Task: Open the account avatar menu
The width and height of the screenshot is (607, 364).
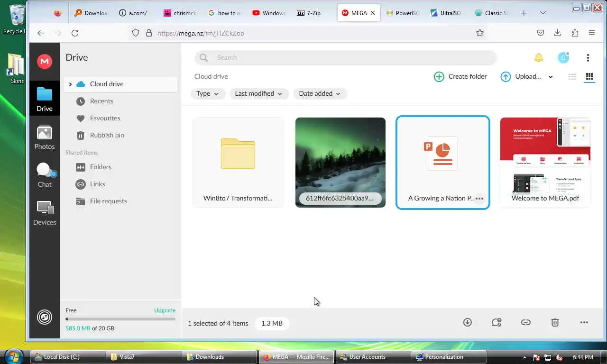Action: [x=563, y=57]
